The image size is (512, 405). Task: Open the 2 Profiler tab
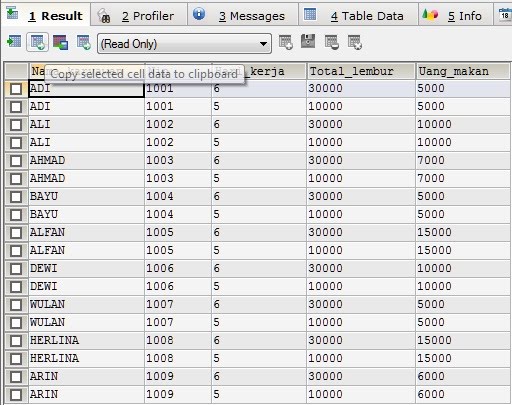click(139, 15)
